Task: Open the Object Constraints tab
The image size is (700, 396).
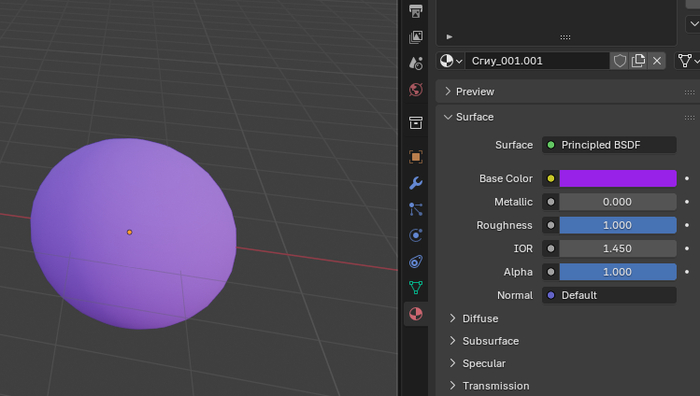Action: click(416, 262)
